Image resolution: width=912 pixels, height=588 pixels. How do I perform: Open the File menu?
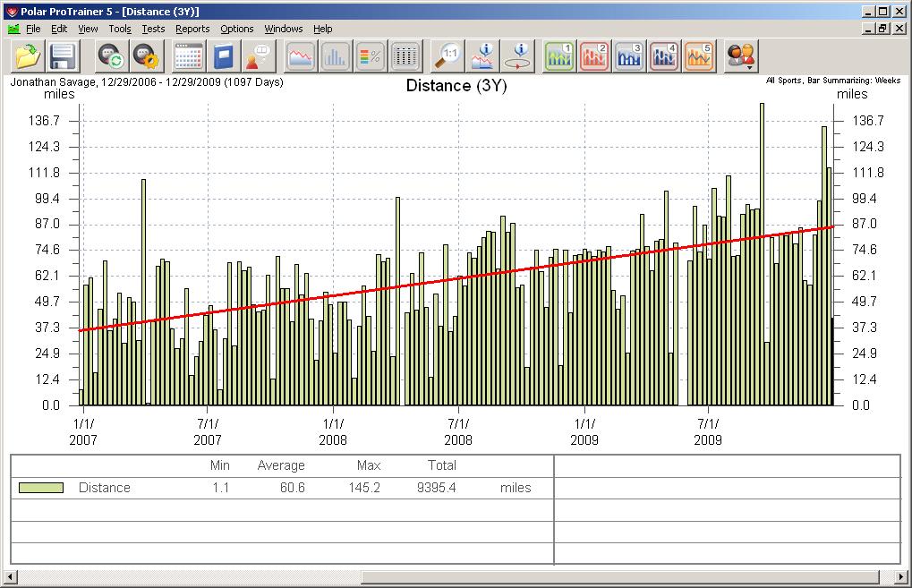pos(33,29)
